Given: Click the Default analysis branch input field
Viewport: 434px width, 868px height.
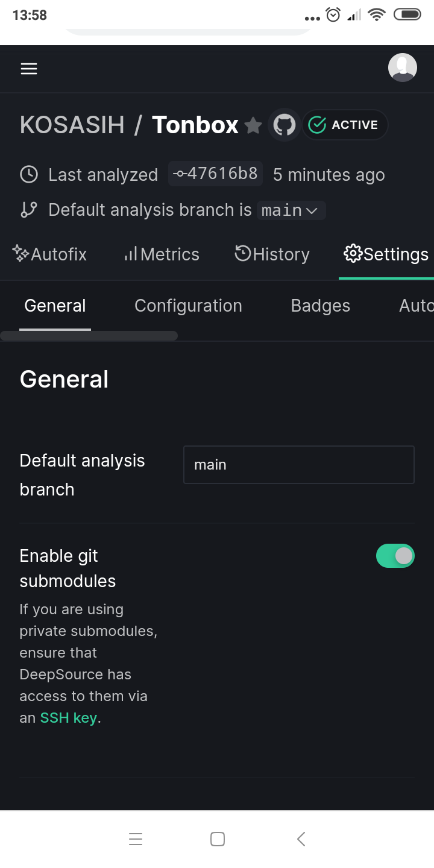Looking at the screenshot, I should click(x=299, y=465).
